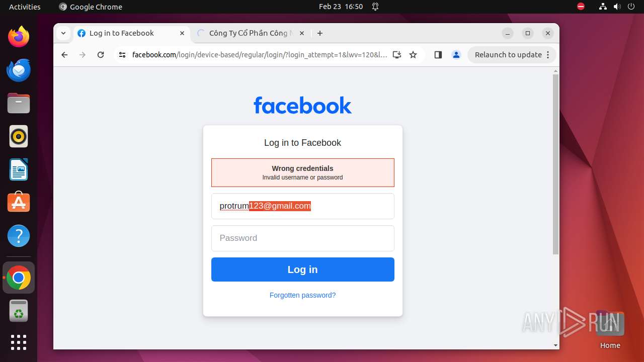This screenshot has width=644, height=362.
Task: Click the Forgotten password? link
Action: [x=302, y=295]
